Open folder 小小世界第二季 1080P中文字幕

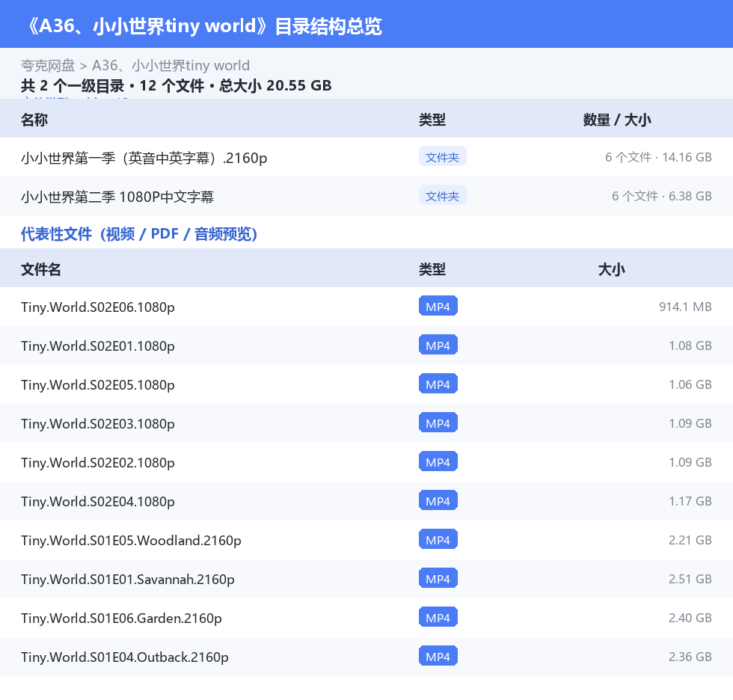click(x=117, y=197)
